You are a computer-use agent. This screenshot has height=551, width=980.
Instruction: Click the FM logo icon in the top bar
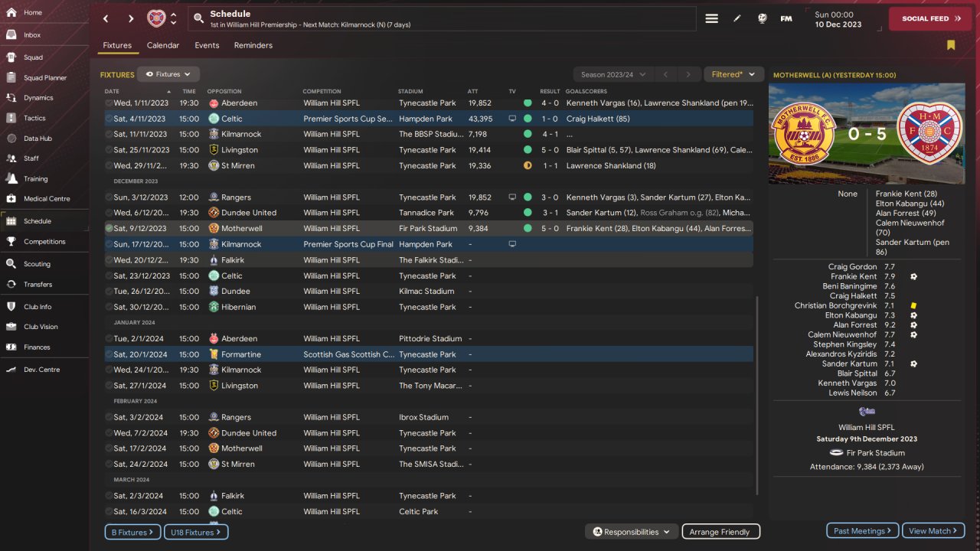[786, 18]
